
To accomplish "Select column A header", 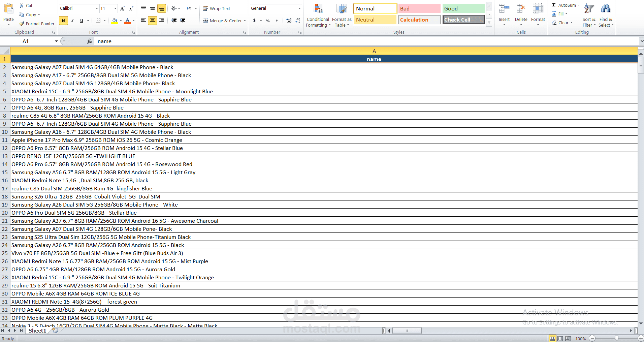I will click(374, 51).
